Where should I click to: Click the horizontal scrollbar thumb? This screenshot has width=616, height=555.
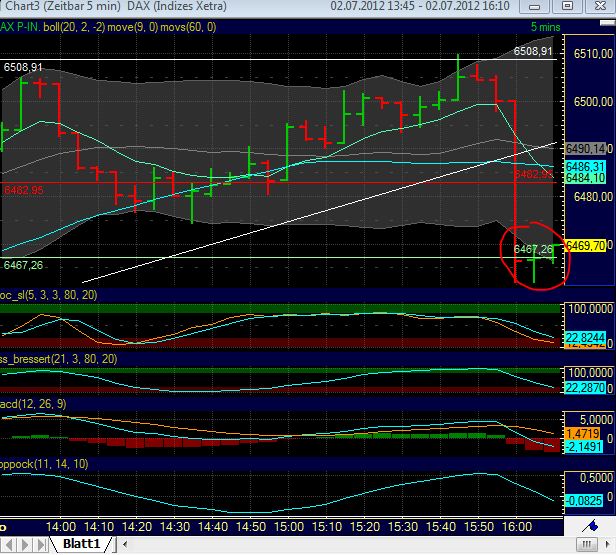coord(587,545)
